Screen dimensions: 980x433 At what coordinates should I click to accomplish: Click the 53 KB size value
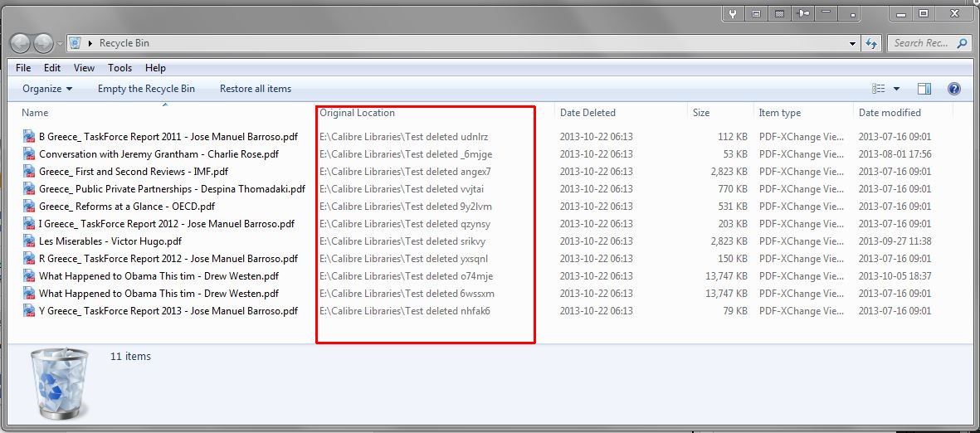point(735,153)
